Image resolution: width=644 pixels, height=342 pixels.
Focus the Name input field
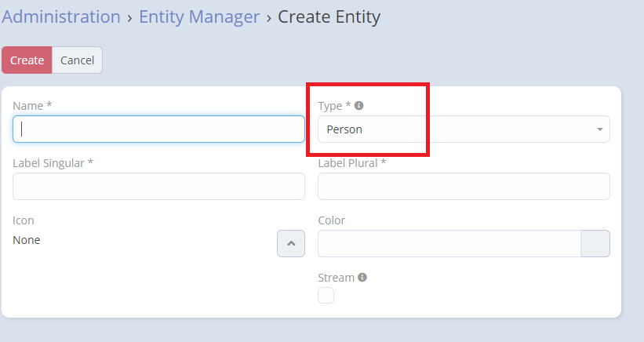(x=158, y=129)
